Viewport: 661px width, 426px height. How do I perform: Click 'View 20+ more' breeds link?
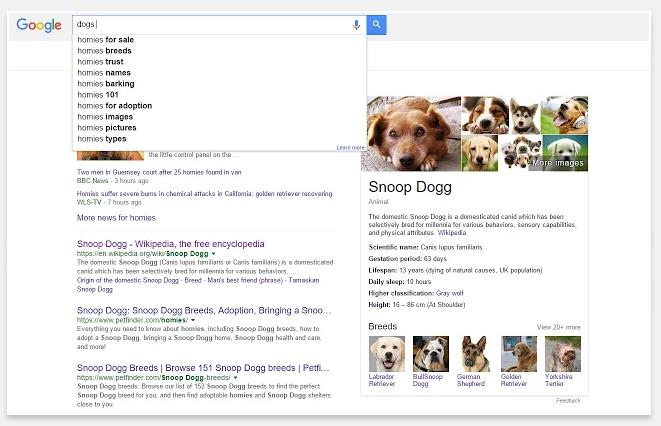559,327
